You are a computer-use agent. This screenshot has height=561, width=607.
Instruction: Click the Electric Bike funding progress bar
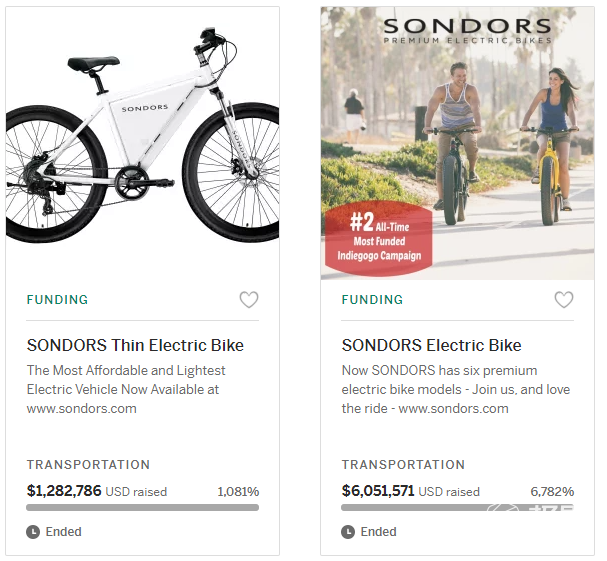pos(457,508)
